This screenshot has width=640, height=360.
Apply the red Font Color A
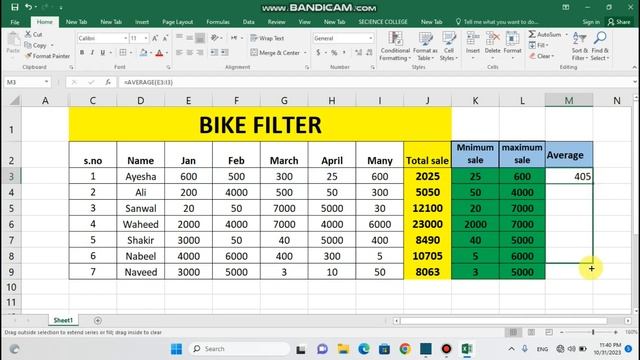point(160,53)
